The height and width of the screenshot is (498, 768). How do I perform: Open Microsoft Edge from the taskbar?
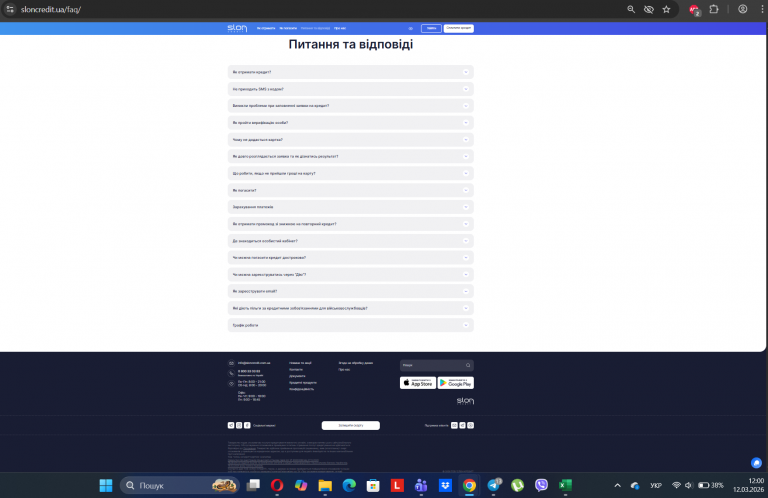click(349, 485)
